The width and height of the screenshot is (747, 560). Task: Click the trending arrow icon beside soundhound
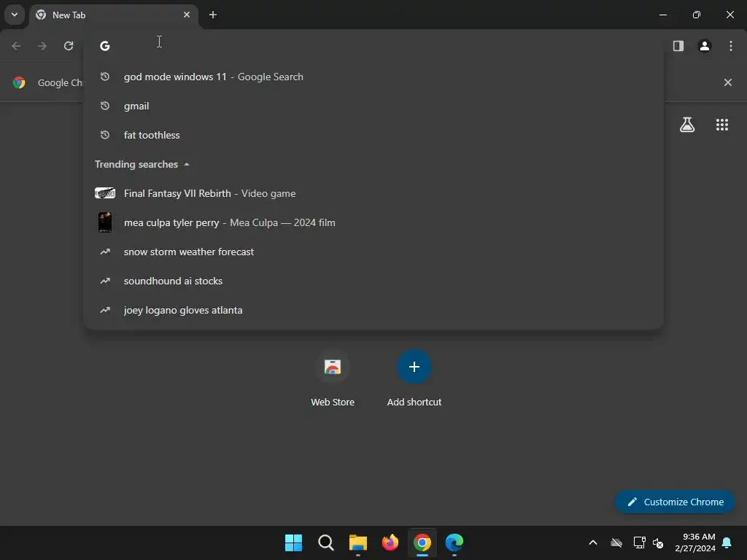tap(105, 281)
